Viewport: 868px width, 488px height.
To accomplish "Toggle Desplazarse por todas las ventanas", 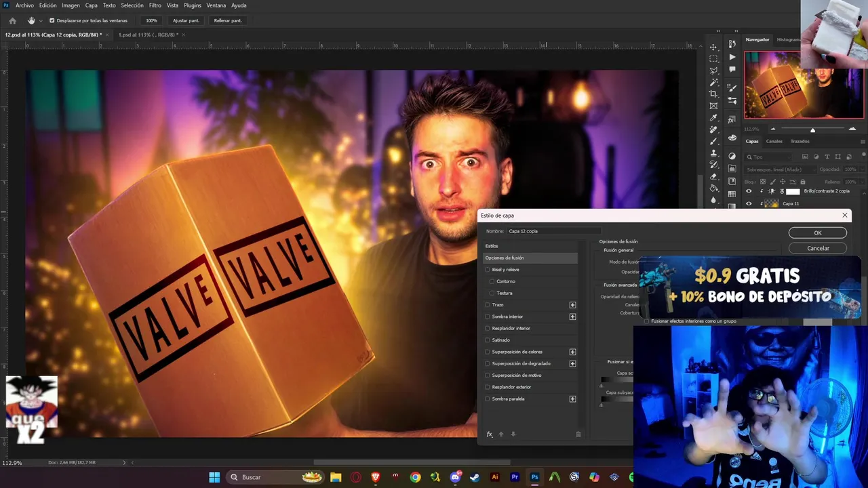I will 52,20.
